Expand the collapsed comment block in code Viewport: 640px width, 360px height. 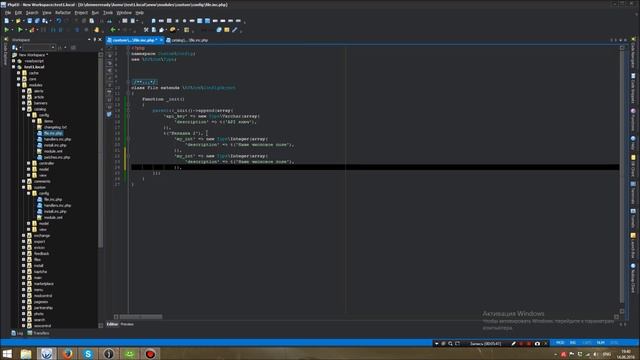pyautogui.click(x=144, y=82)
